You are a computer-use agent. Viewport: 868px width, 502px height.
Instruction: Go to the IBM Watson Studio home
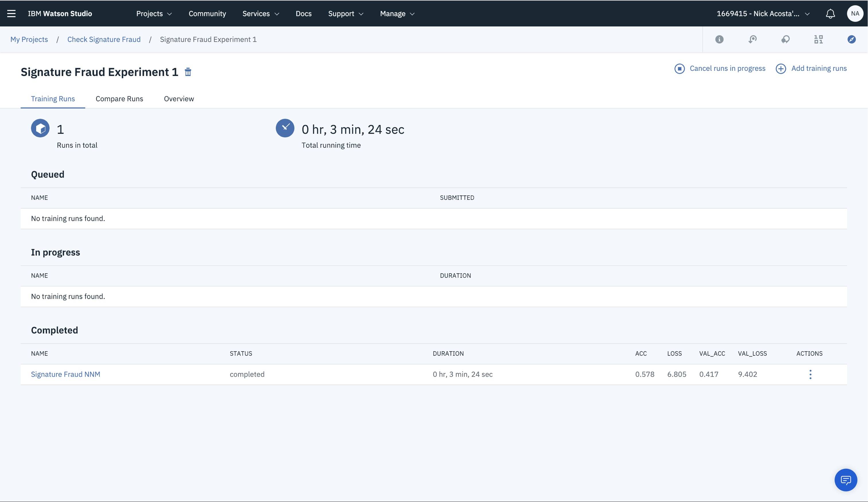pos(60,13)
